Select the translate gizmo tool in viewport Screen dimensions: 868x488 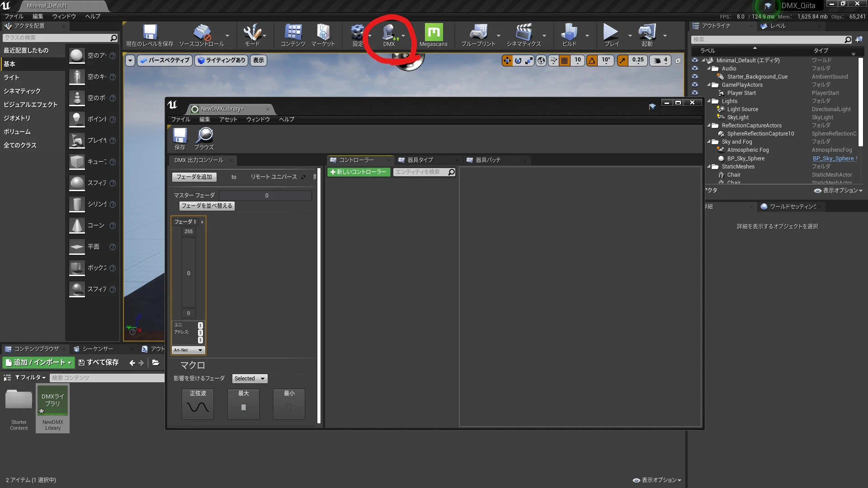(x=507, y=61)
